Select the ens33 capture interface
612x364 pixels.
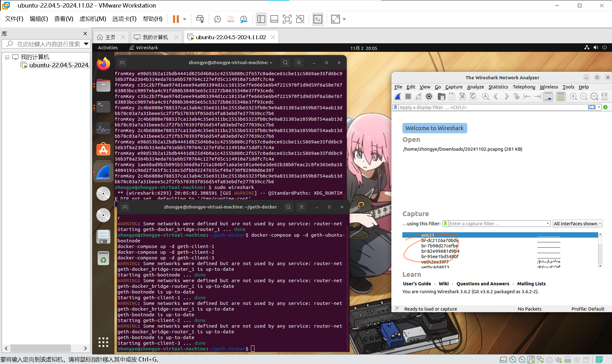tap(500, 235)
